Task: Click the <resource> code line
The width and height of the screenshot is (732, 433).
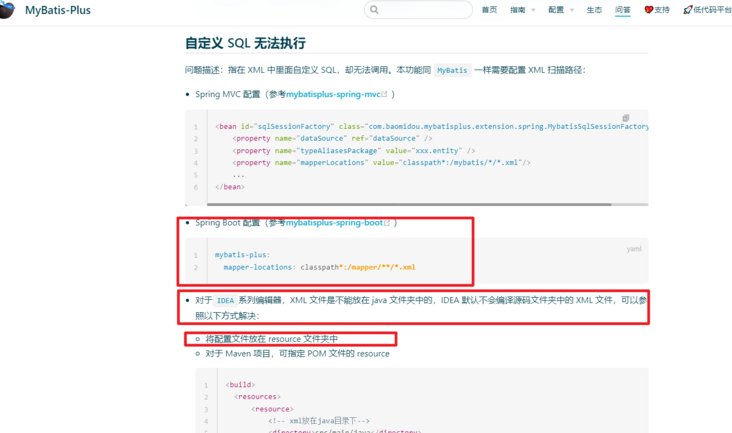Action: (x=272, y=409)
